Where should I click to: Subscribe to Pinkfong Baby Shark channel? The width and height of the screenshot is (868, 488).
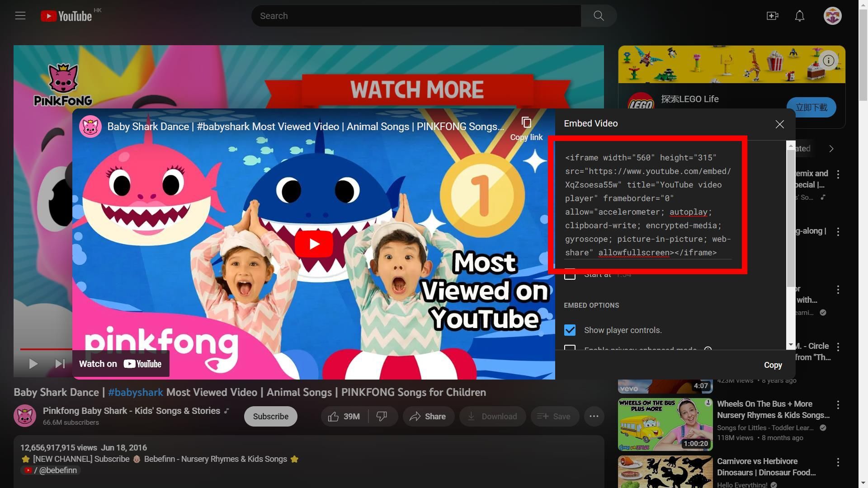pos(270,417)
